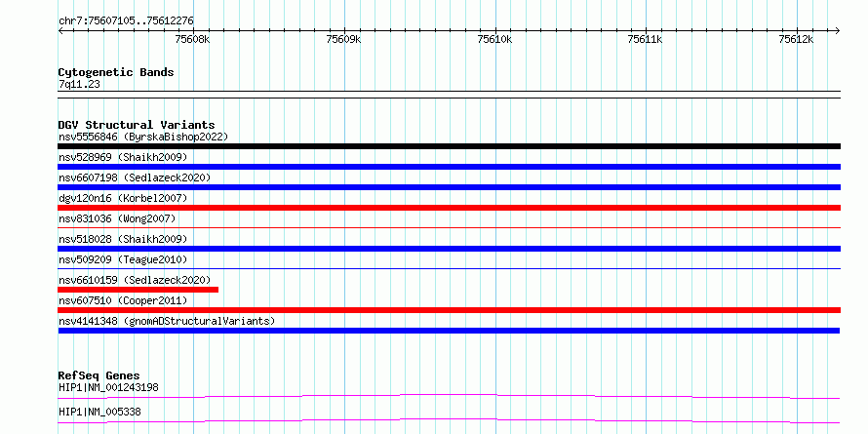
Task: Click the 75612k ruler tick label
Action: click(797, 39)
